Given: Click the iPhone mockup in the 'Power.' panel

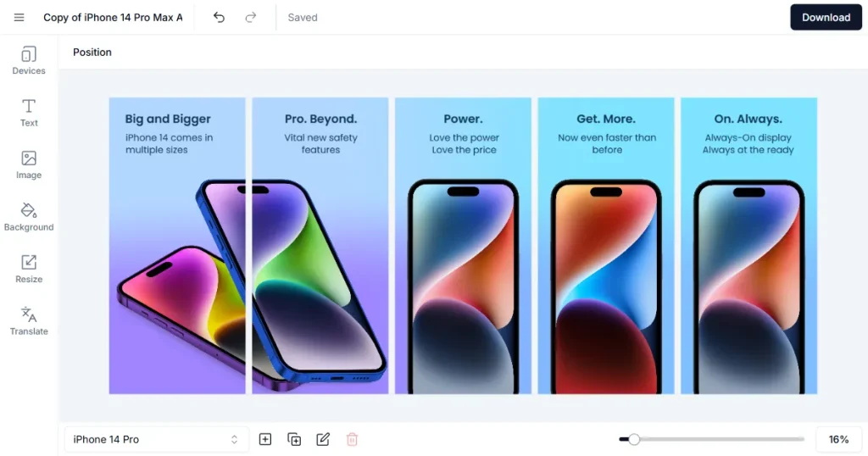Looking at the screenshot, I should (x=464, y=286).
